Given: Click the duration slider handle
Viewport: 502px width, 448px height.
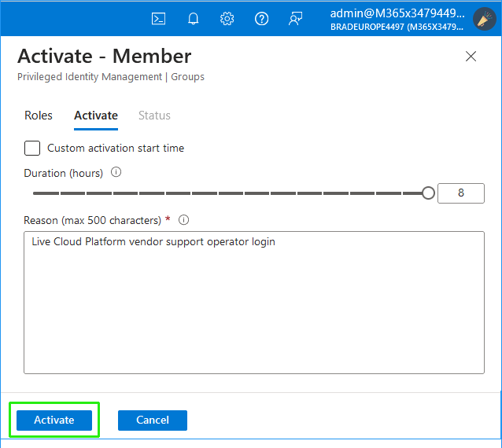Looking at the screenshot, I should pyautogui.click(x=428, y=193).
